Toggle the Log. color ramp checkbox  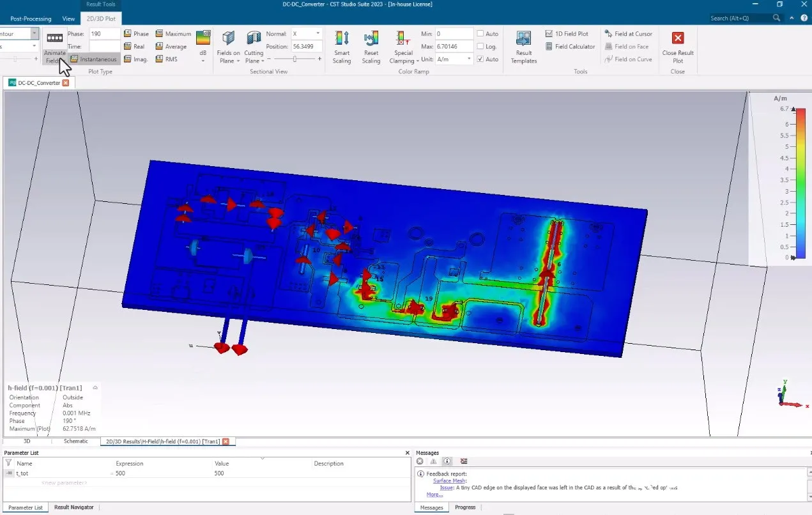(x=480, y=47)
